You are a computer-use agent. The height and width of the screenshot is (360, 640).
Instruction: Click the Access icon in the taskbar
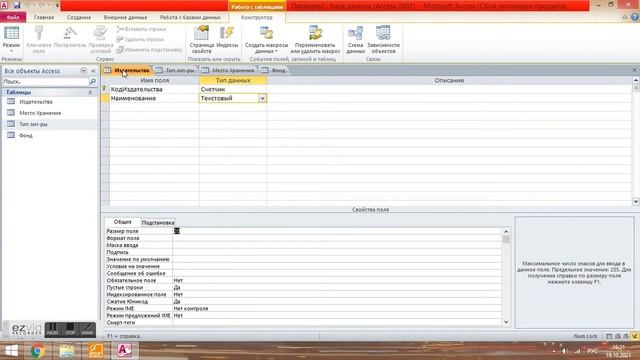tap(124, 351)
